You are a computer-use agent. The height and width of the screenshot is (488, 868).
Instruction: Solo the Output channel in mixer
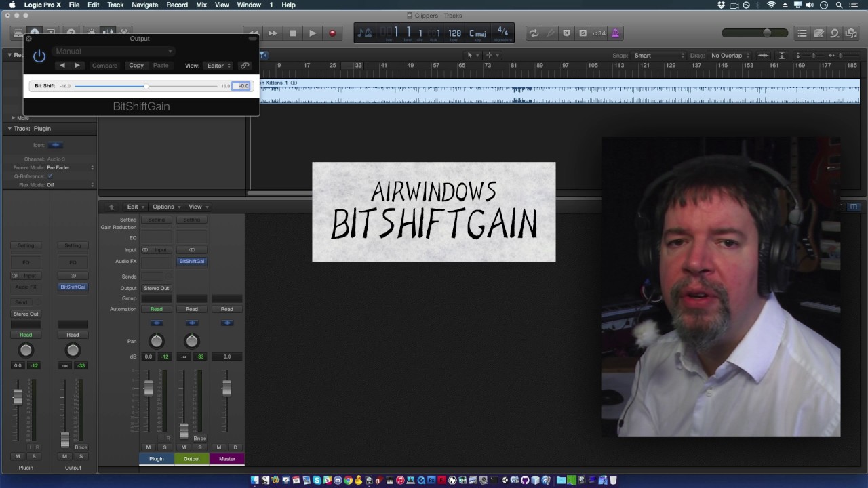pyautogui.click(x=199, y=447)
